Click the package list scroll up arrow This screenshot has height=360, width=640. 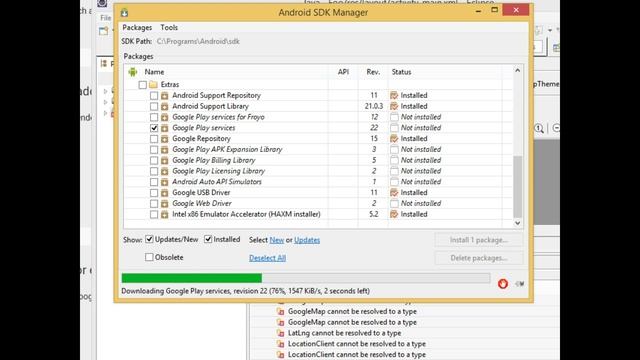click(x=518, y=71)
